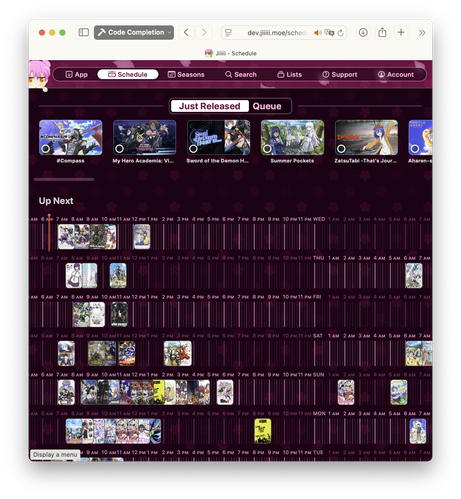Toggle the circle on Summer Pockets card
The image size is (461, 499).
tap(267, 149)
